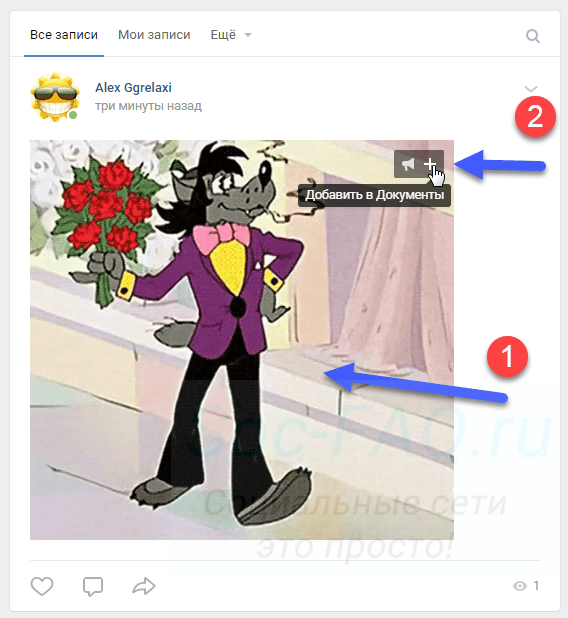Play the wolf GIF animation
This screenshot has width=568, height=618.
coord(242,339)
